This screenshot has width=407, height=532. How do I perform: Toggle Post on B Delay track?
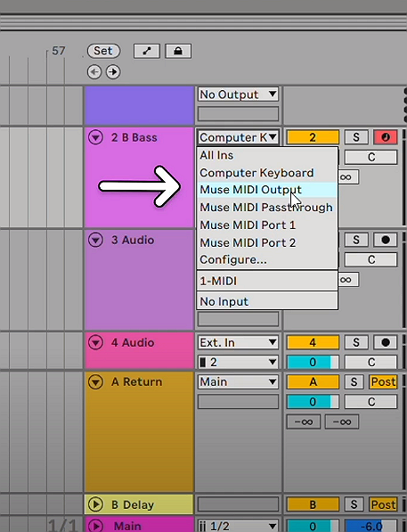click(x=383, y=504)
